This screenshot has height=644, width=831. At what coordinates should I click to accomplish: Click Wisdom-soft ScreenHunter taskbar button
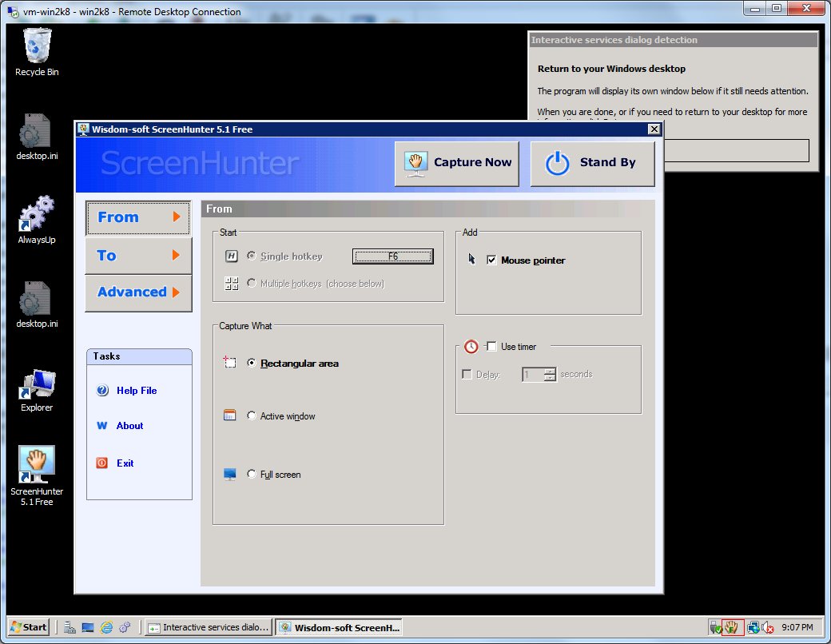click(x=339, y=627)
